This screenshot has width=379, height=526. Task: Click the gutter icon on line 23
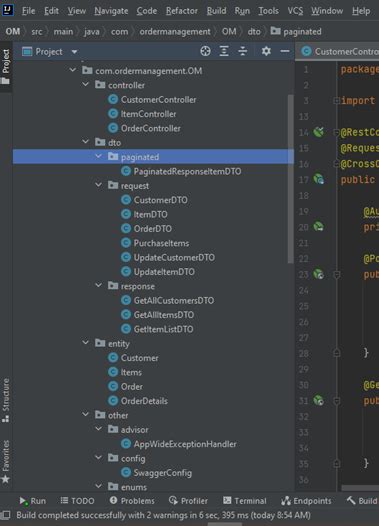pos(318,274)
